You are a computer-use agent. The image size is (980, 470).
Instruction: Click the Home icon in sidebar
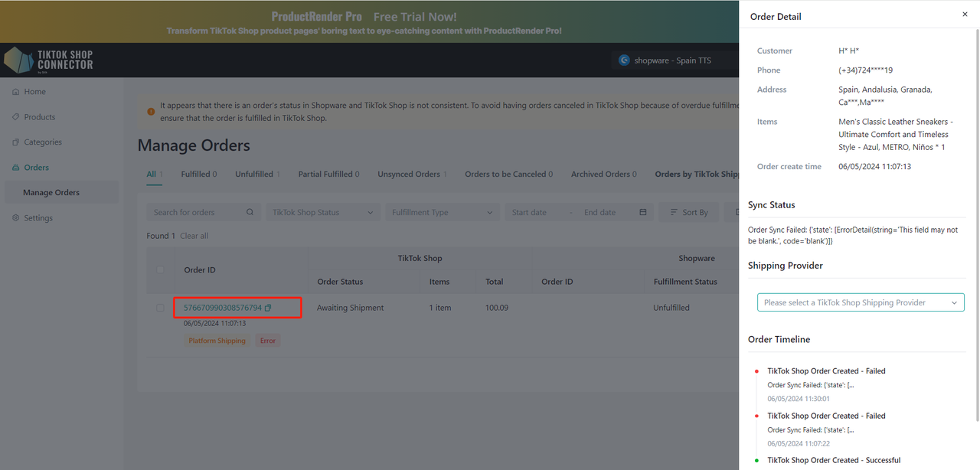pos(16,92)
